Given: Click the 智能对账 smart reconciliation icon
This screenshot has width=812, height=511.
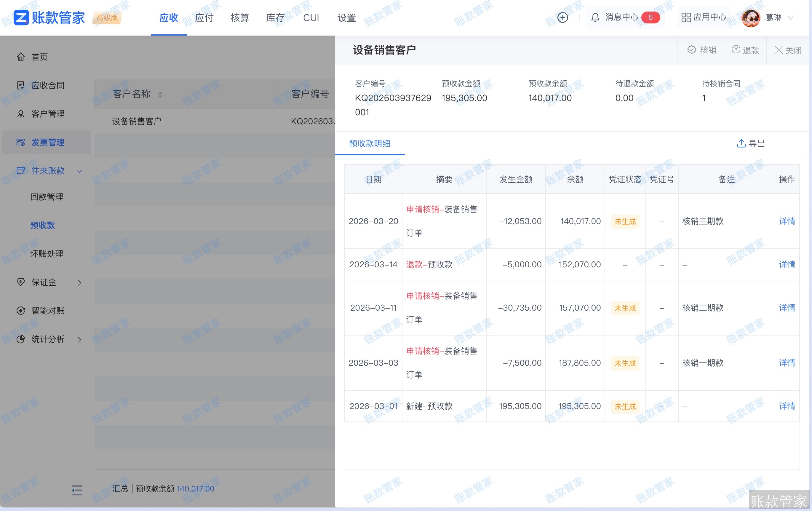Looking at the screenshot, I should [20, 311].
